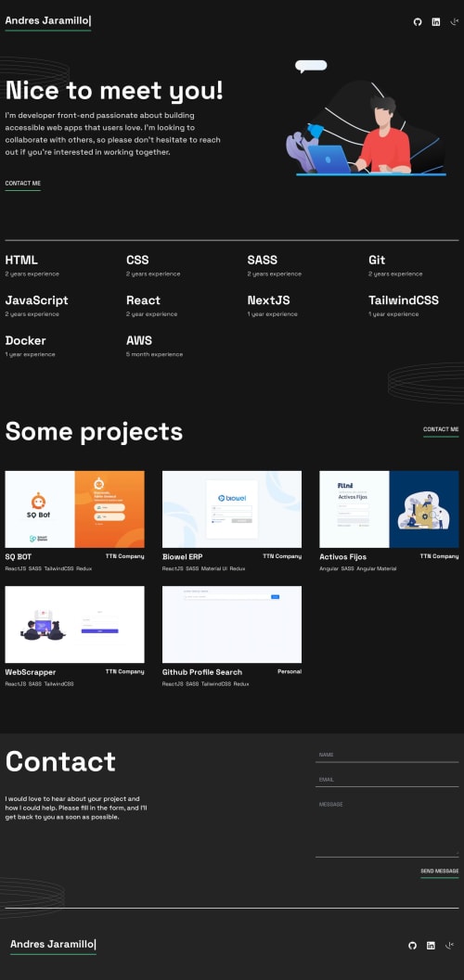Open the LinkedIn icon in the footer
Screen dimensions: 464x980
coord(431,945)
